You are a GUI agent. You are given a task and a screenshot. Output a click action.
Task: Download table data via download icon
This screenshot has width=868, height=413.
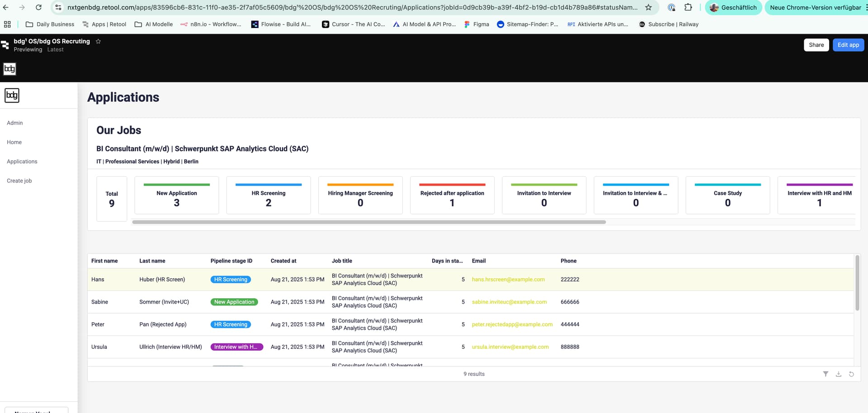tap(838, 374)
